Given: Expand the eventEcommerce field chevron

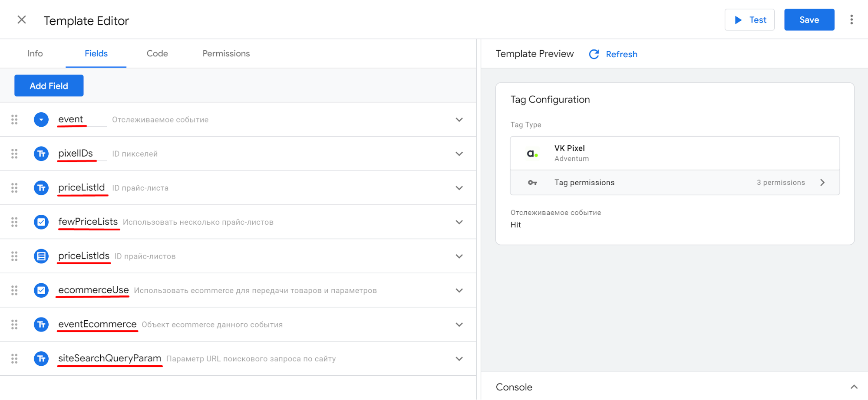Looking at the screenshot, I should coord(459,325).
